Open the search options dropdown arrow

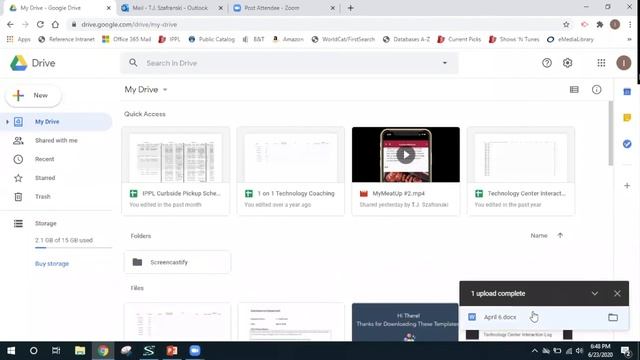pyautogui.click(x=444, y=63)
